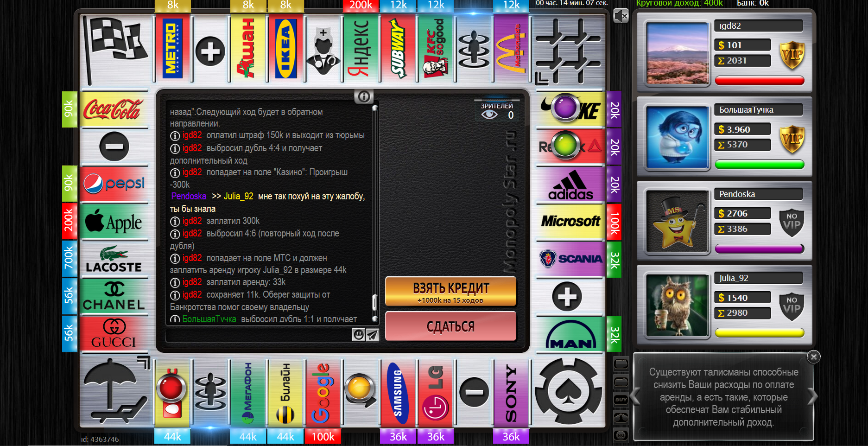Select the Chanel property cell
Screen dimensions: 868x446
point(114,297)
